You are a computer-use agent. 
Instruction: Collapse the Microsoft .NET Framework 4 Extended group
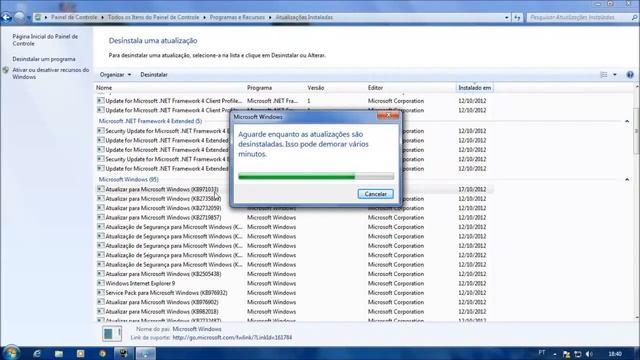point(627,121)
